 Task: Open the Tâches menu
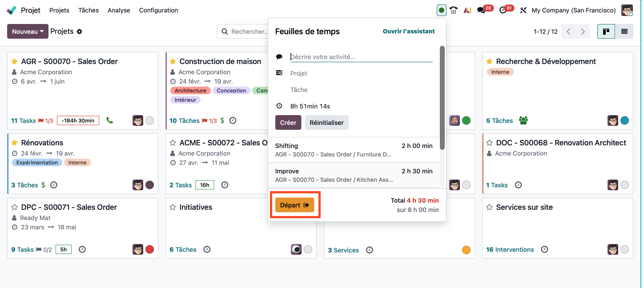point(89,10)
